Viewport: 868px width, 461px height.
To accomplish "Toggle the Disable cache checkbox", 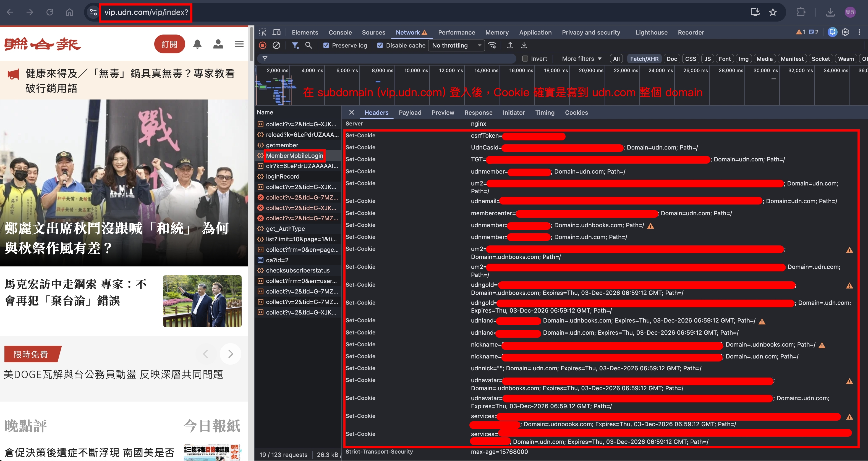I will pyautogui.click(x=380, y=46).
